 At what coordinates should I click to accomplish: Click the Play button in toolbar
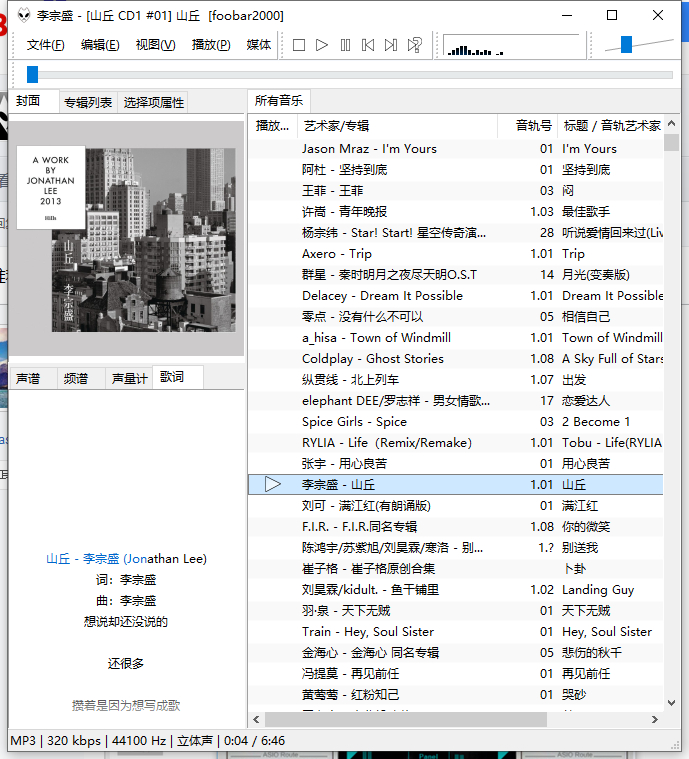(322, 46)
